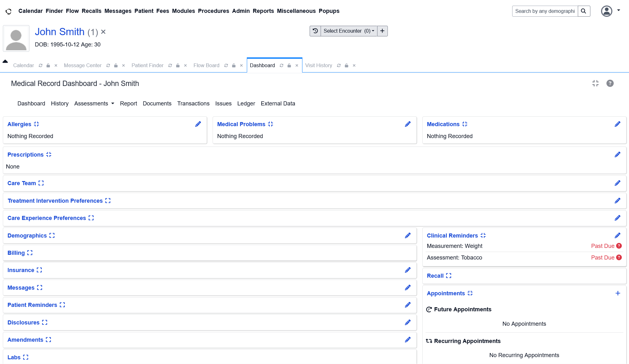Collapse the patient header with up caret
This screenshot has height=364, width=629.
(x=5, y=61)
